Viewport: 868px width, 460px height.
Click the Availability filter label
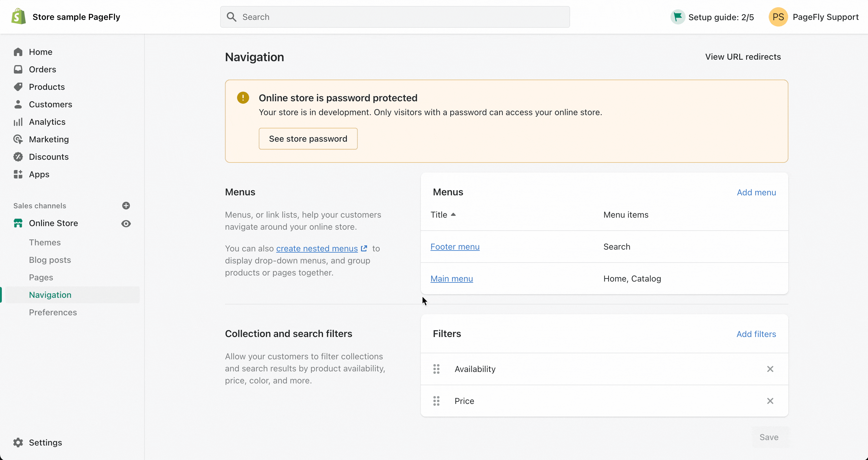click(x=475, y=369)
